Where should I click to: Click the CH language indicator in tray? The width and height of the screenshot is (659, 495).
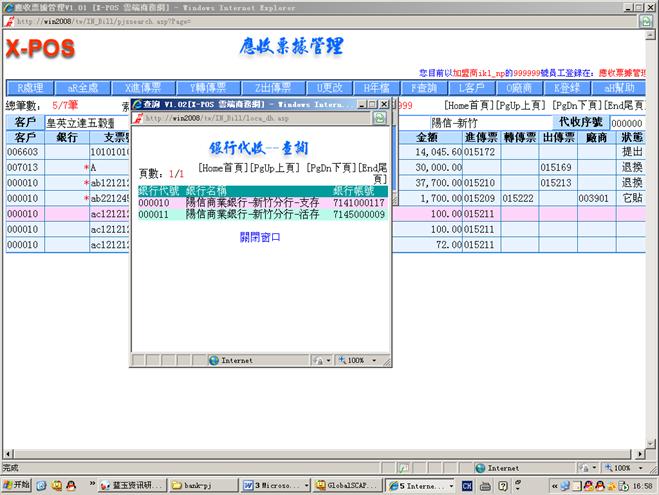pyautogui.click(x=467, y=485)
